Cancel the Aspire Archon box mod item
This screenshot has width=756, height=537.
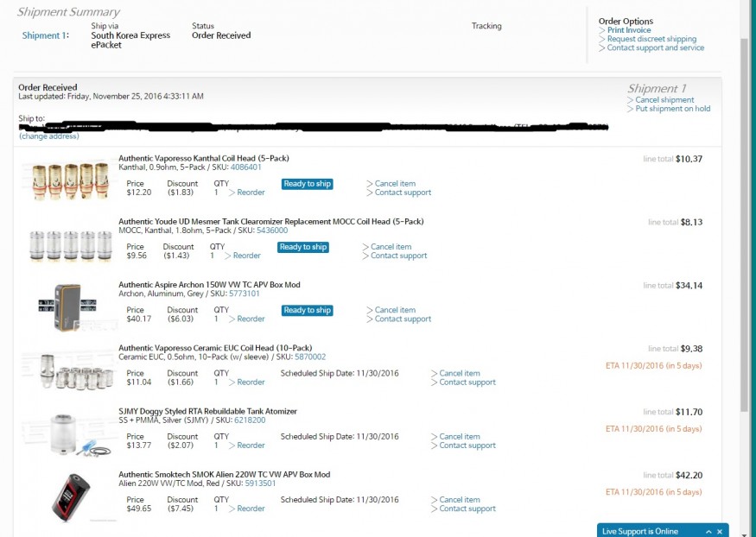(395, 310)
